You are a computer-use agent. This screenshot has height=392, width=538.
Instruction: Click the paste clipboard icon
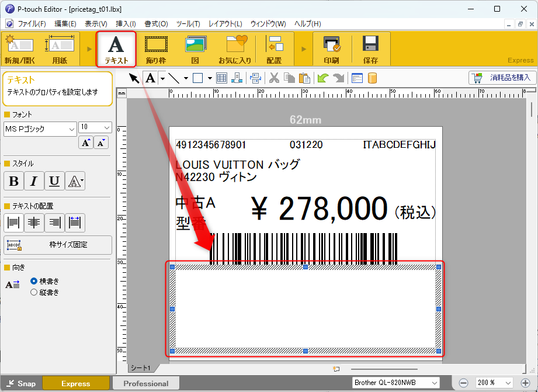click(x=304, y=78)
